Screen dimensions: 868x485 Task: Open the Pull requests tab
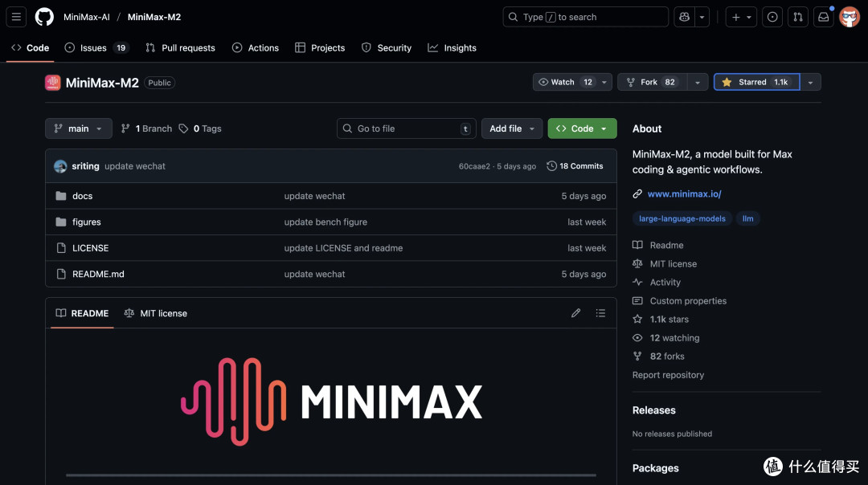coord(181,48)
